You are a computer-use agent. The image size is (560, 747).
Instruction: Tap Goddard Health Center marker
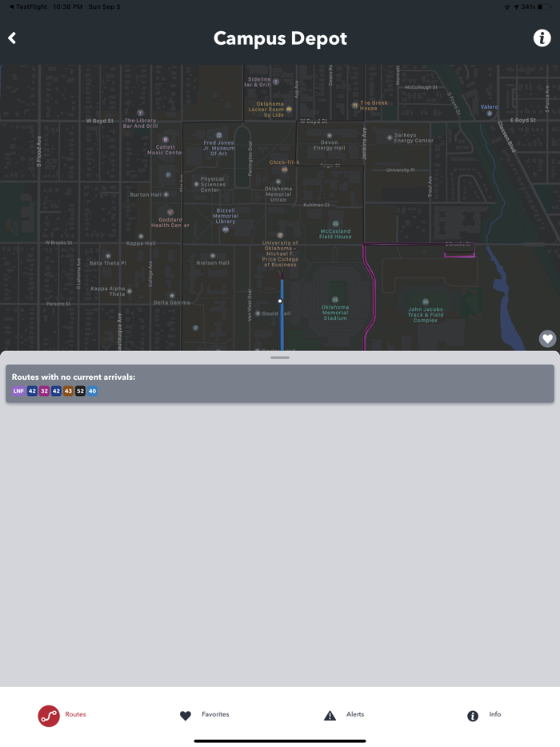[170, 212]
